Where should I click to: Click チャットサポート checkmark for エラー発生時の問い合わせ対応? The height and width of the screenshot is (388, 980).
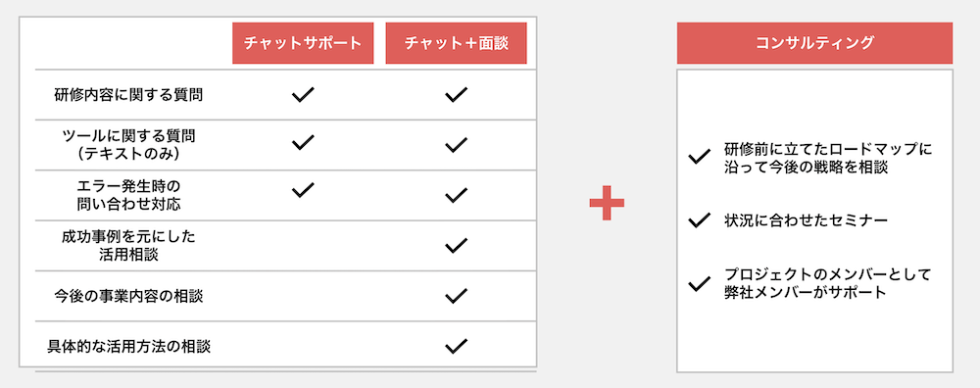303,189
